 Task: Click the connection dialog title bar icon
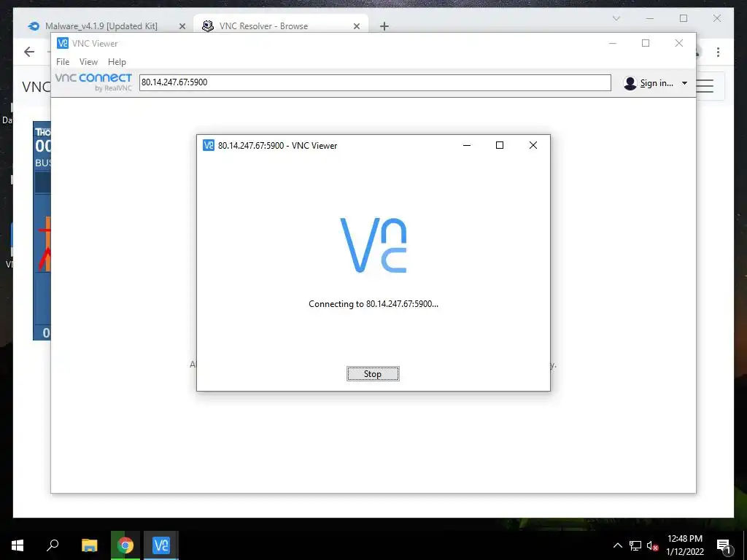click(208, 145)
